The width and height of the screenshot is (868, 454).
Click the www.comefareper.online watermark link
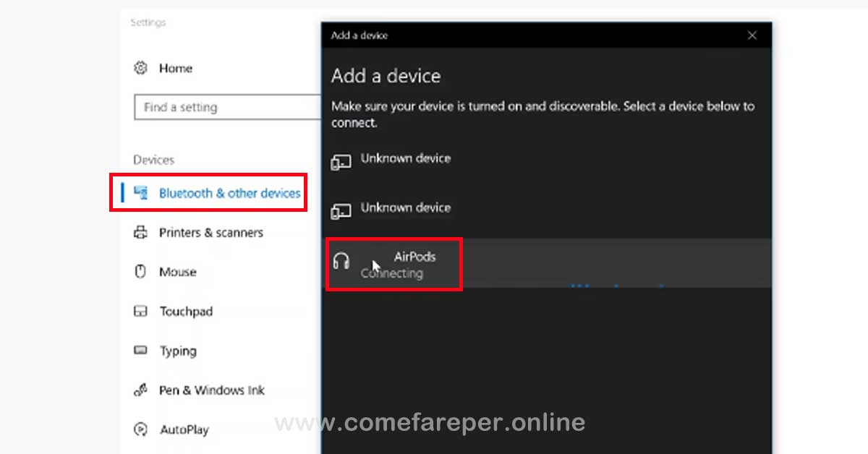tap(430, 421)
